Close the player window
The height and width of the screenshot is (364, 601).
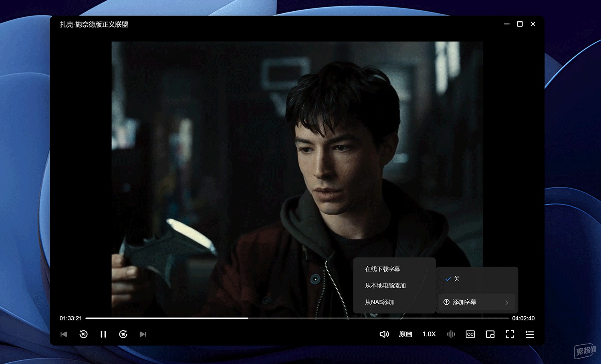click(533, 24)
